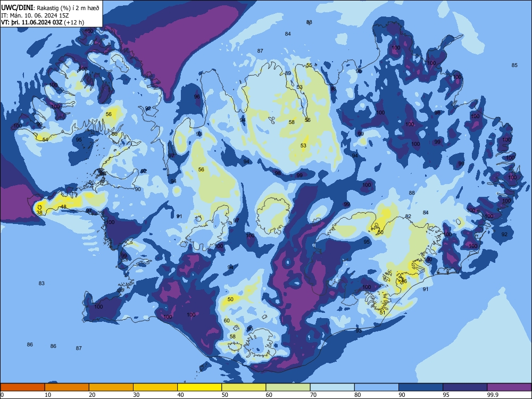Choose the 30–40 amber legend segment
The image size is (532, 399).
155,387
